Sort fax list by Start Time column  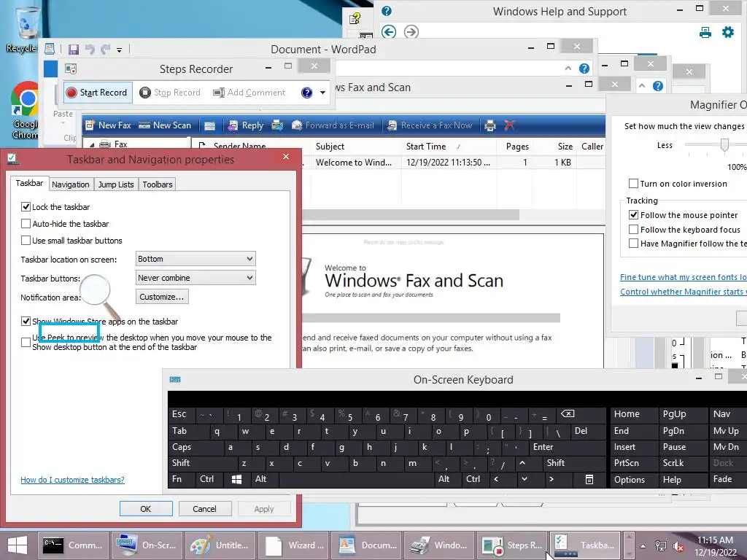tap(449, 146)
